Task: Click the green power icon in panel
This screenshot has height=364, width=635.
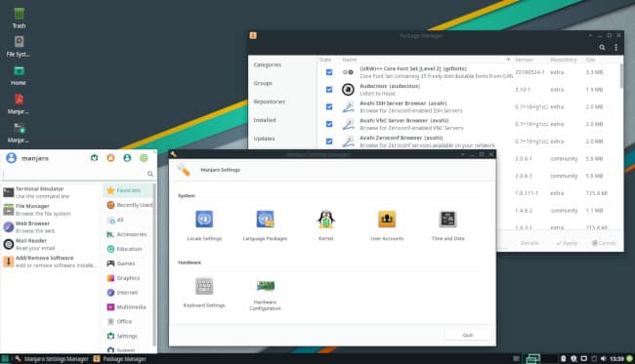Action: pyautogui.click(x=629, y=359)
